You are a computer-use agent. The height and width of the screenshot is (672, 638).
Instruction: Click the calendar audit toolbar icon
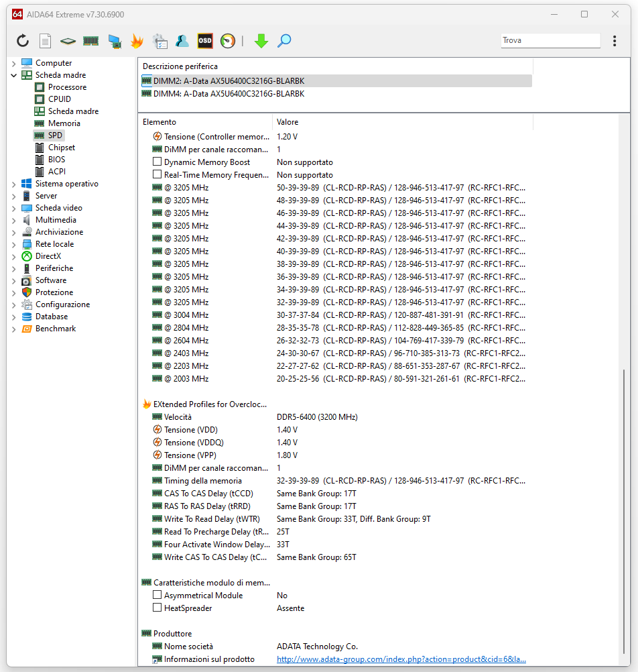pos(159,41)
